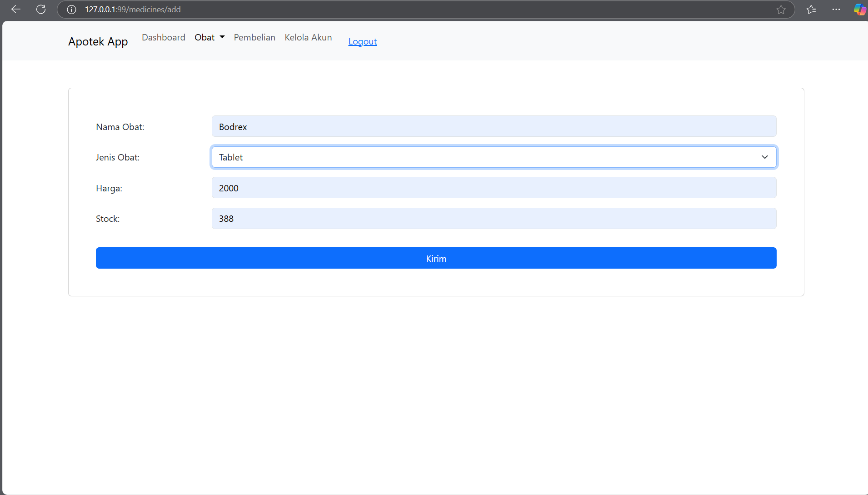Click the 'Nama Obat:' label text

pyautogui.click(x=120, y=127)
